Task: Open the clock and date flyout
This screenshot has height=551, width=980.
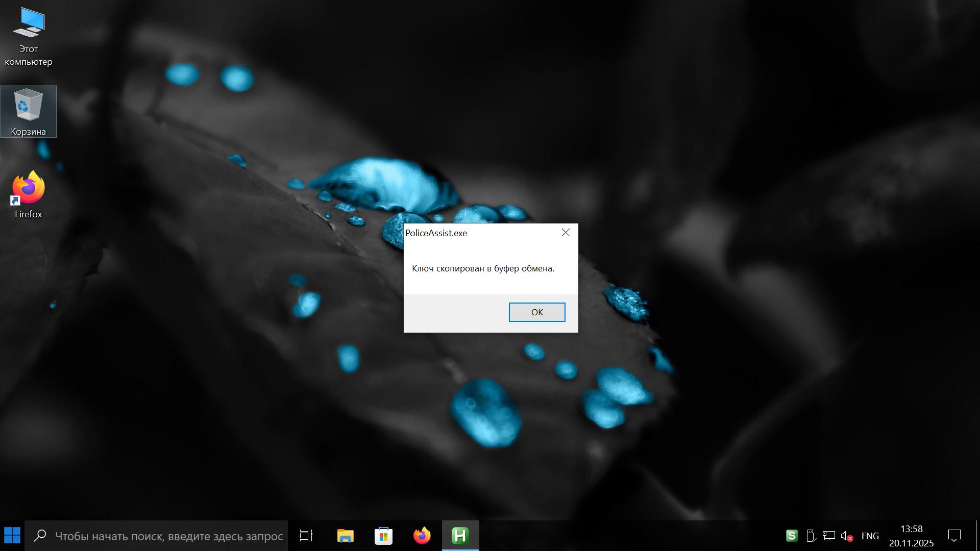Action: click(911, 536)
